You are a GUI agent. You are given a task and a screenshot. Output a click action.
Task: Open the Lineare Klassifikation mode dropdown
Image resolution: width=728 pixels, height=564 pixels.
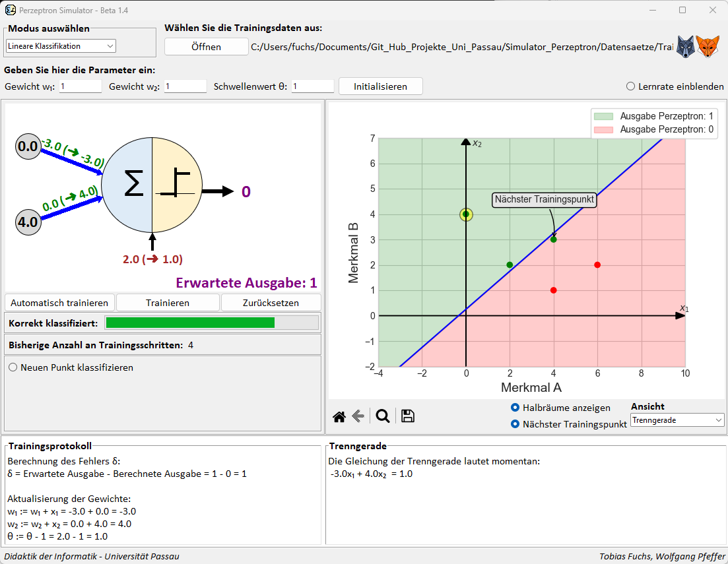61,46
